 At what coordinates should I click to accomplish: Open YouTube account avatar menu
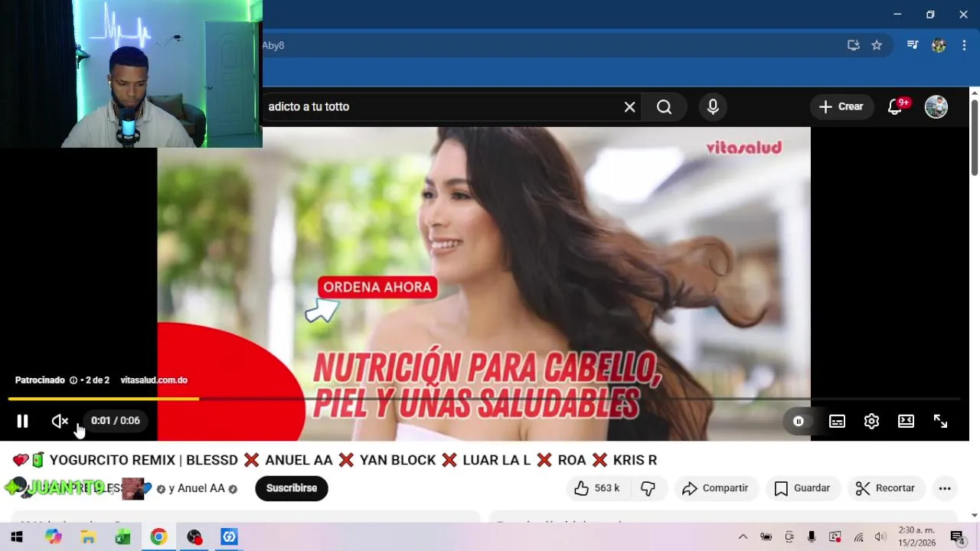click(x=936, y=107)
